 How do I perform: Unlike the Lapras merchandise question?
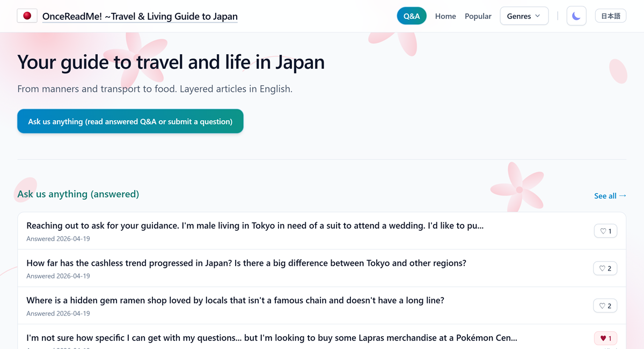coord(605,338)
